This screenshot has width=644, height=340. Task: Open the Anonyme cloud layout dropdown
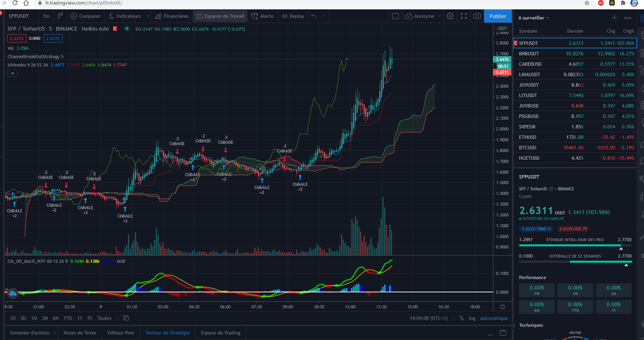[x=423, y=16]
